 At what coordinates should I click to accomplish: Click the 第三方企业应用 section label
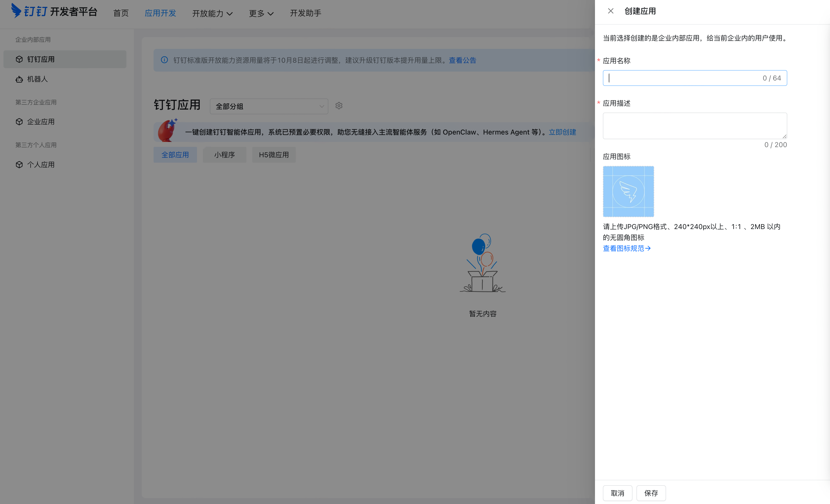[x=36, y=102]
